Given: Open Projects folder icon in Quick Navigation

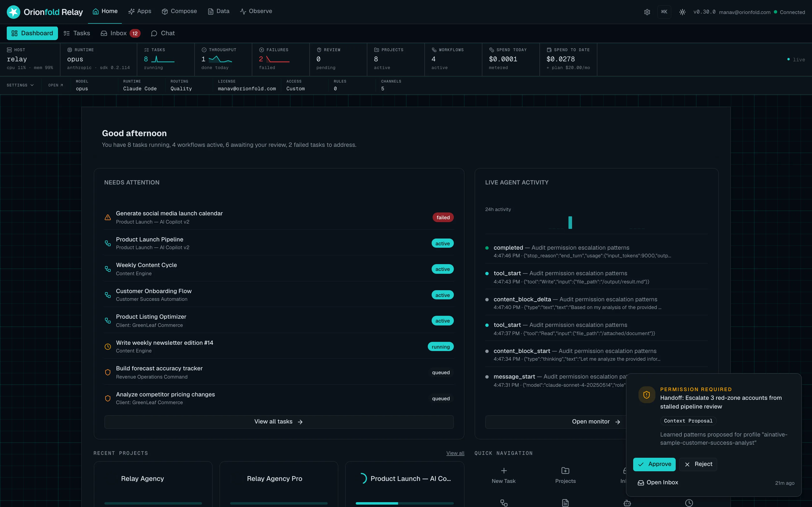Looking at the screenshot, I should [565, 471].
